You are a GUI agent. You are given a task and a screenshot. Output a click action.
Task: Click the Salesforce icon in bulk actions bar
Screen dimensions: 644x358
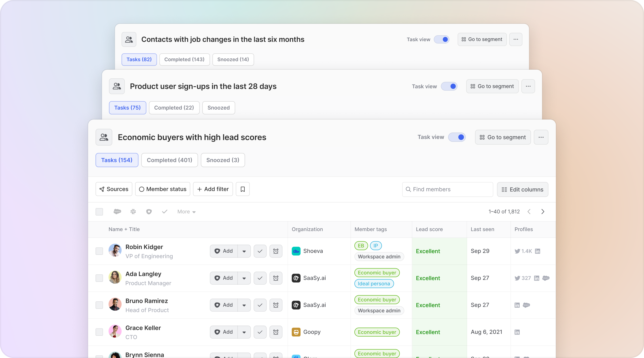click(x=117, y=212)
